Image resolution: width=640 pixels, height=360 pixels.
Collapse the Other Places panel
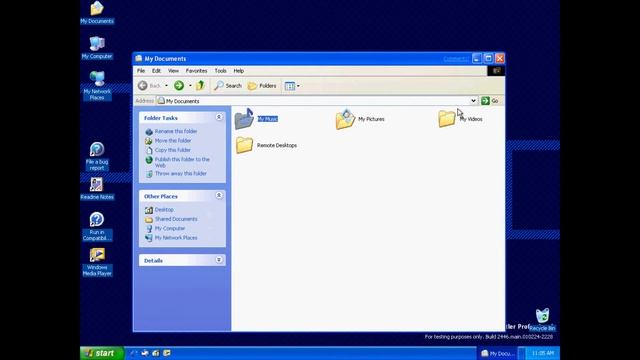tap(219, 196)
